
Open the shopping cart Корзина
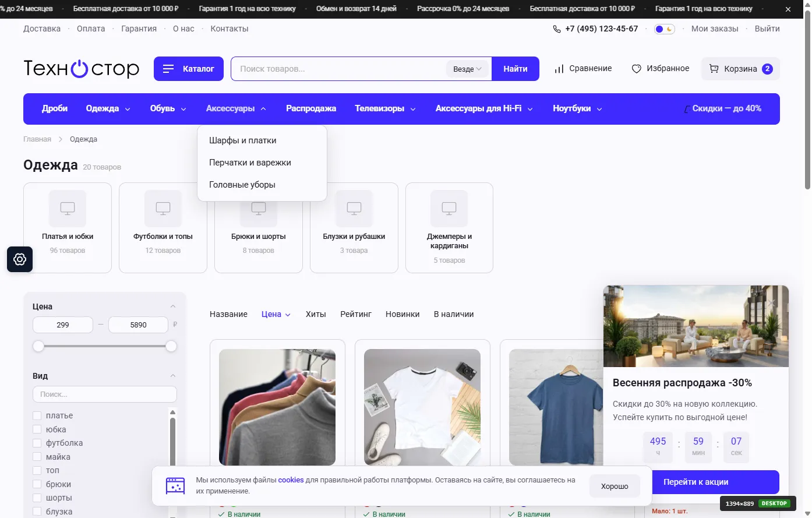point(740,69)
